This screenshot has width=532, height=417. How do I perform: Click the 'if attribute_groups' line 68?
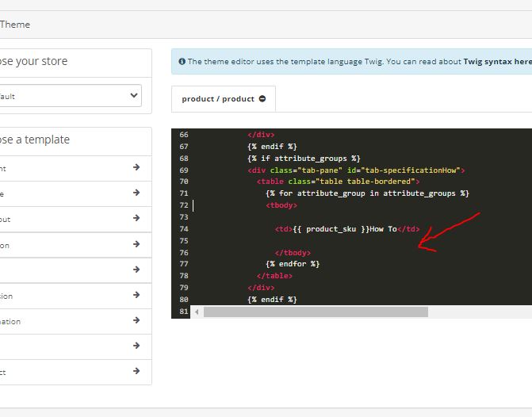pyautogui.click(x=304, y=159)
